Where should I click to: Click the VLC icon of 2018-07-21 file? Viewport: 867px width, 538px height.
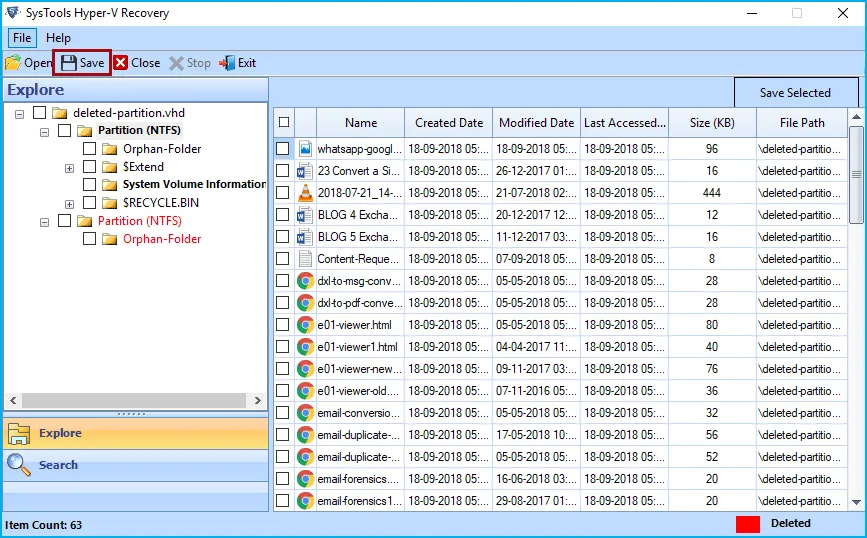click(x=306, y=193)
